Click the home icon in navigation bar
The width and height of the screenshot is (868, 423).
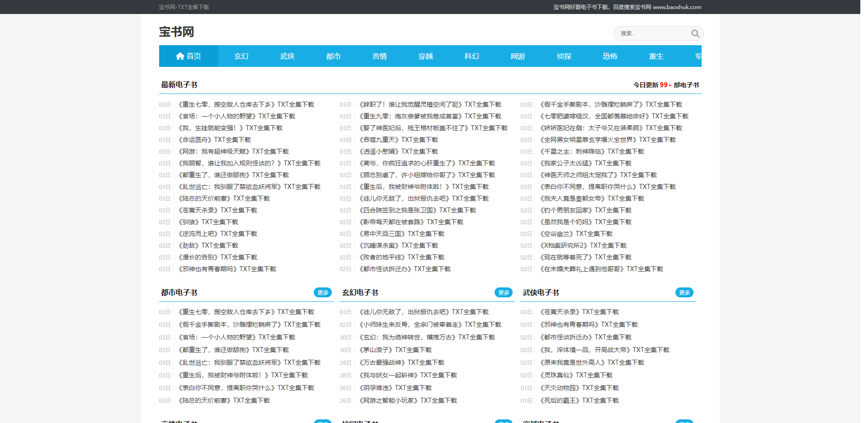(180, 56)
